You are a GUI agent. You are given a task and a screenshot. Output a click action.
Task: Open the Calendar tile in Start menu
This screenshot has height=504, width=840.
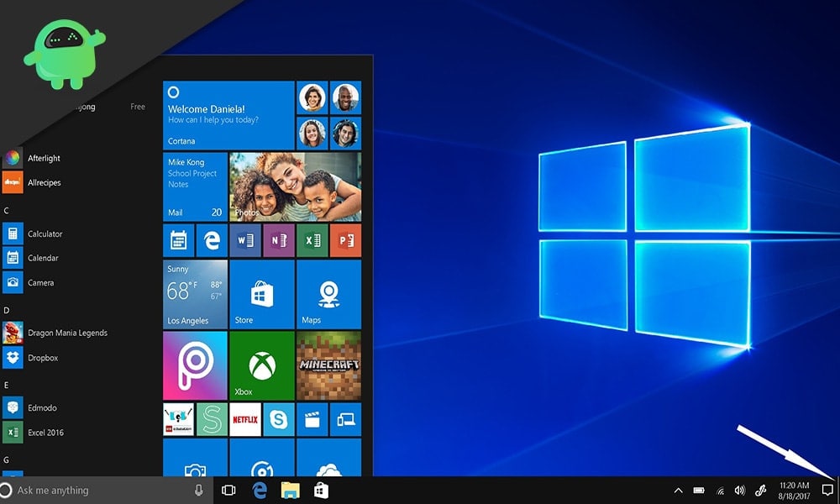coord(178,240)
